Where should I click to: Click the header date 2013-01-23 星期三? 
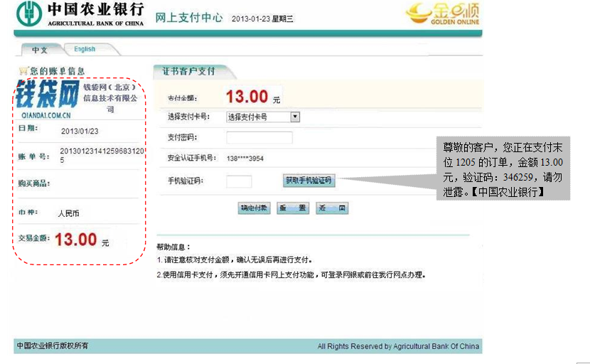coord(262,18)
